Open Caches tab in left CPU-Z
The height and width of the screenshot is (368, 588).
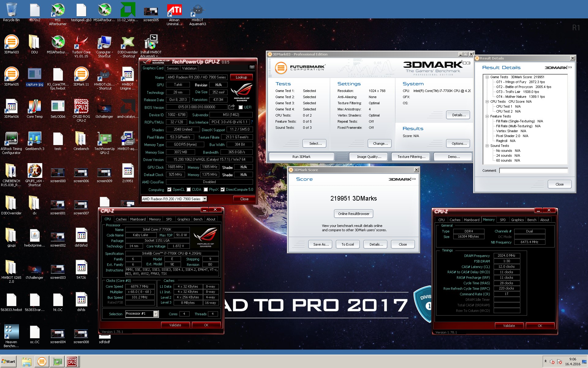click(x=121, y=219)
